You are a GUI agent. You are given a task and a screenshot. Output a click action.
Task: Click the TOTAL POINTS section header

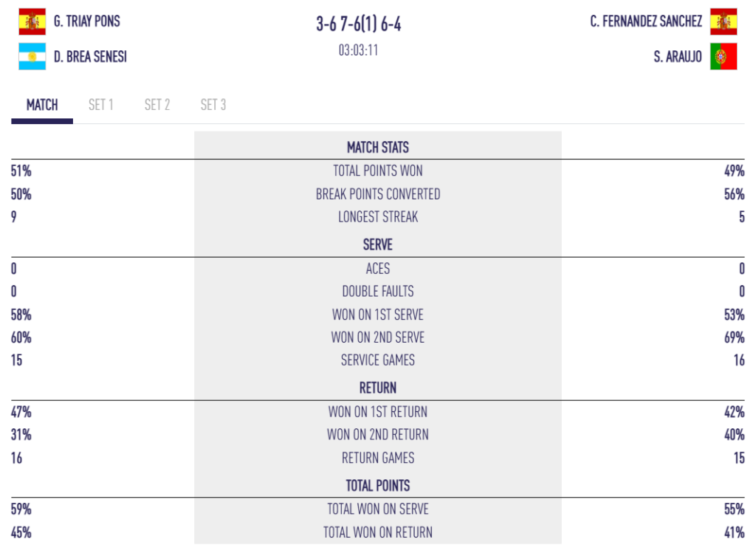click(x=378, y=486)
